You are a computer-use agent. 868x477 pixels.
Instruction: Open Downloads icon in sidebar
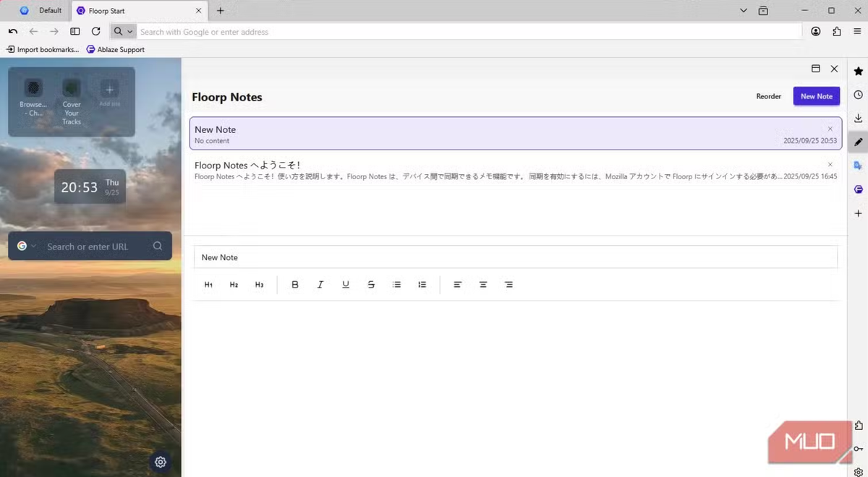tap(858, 119)
